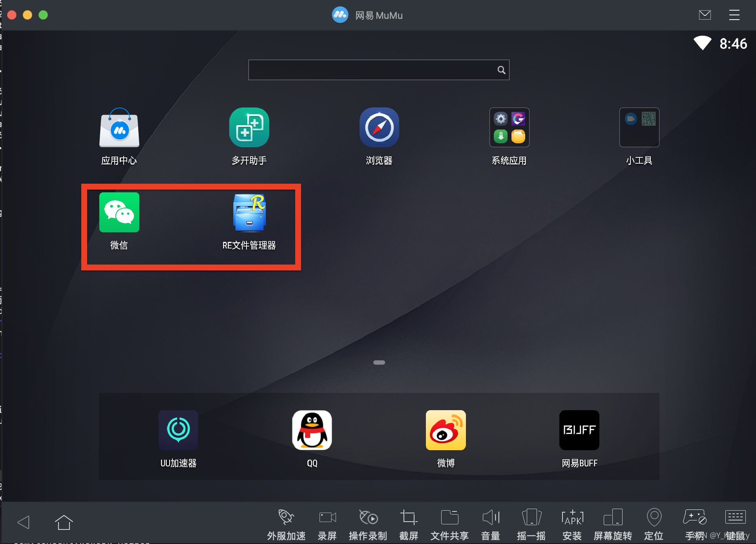Open the 应用中心 app store
Image resolution: width=756 pixels, height=544 pixels.
(119, 128)
